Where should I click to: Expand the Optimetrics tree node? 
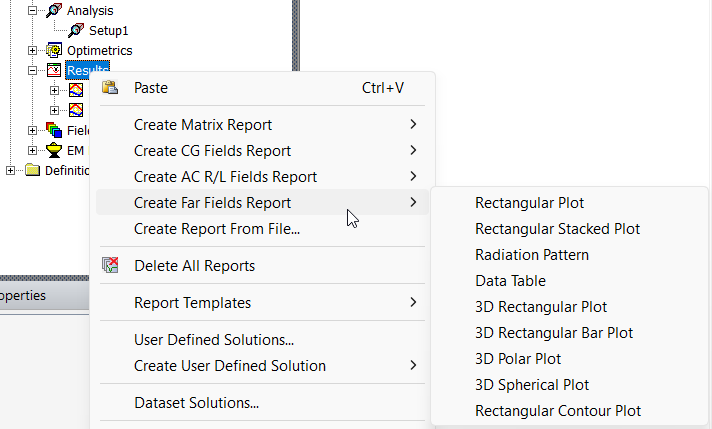click(32, 50)
